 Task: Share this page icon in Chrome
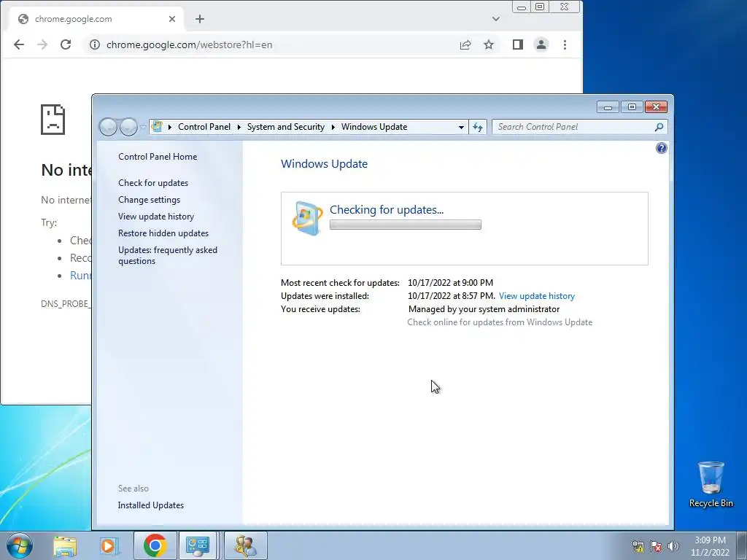point(465,44)
